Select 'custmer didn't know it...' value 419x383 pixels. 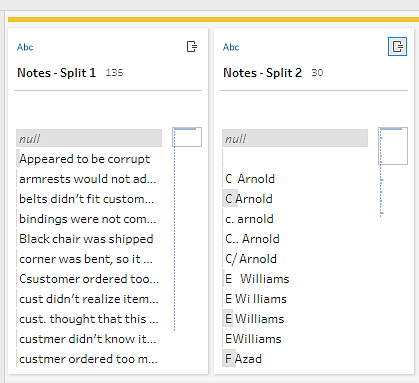click(x=89, y=339)
